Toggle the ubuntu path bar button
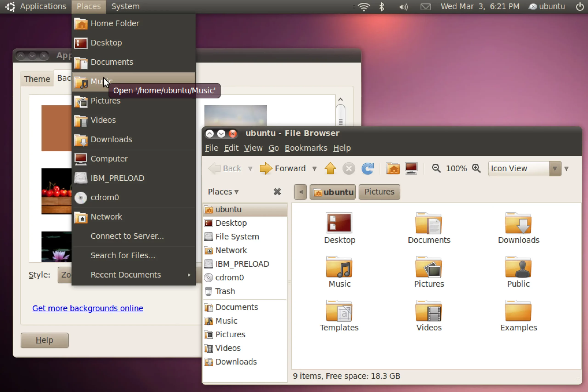 pos(333,192)
